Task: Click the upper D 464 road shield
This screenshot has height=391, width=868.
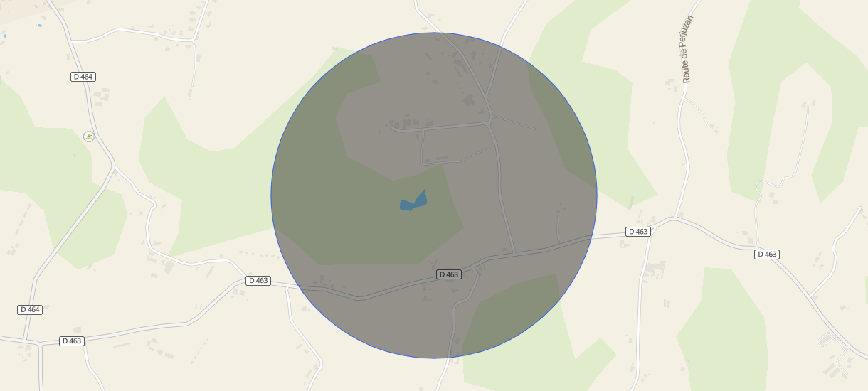Action: [83, 77]
